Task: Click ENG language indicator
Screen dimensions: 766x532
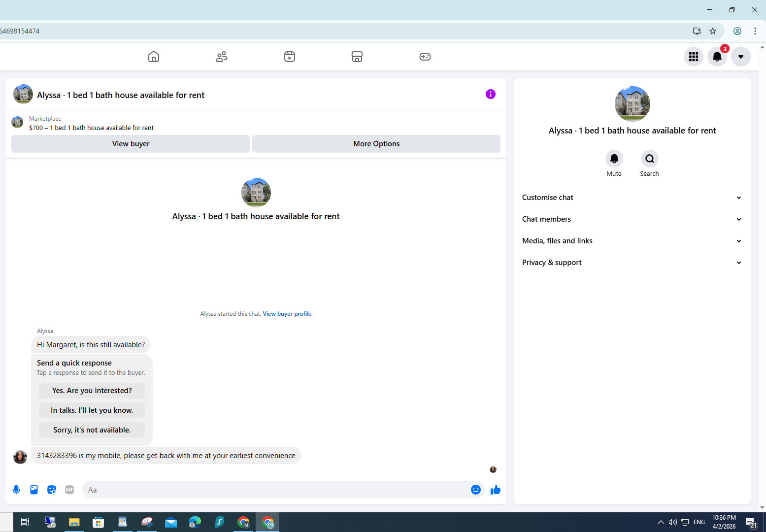Action: click(699, 522)
